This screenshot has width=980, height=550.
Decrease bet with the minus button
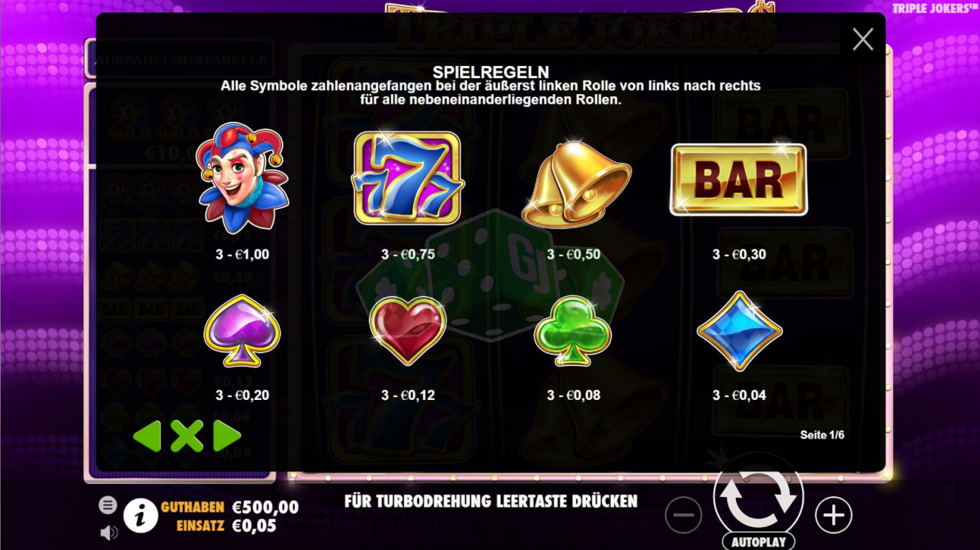pyautogui.click(x=683, y=515)
